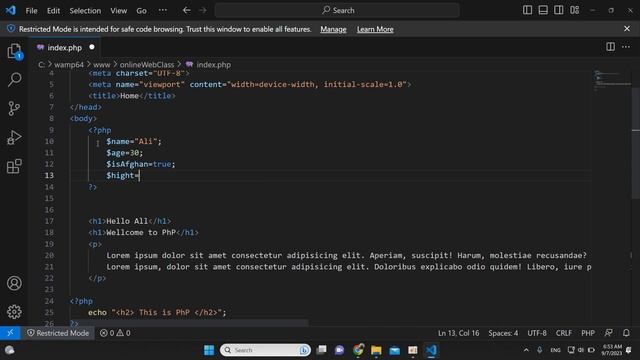This screenshot has height=360, width=640.
Task: Open the View menu
Action: [118, 11]
